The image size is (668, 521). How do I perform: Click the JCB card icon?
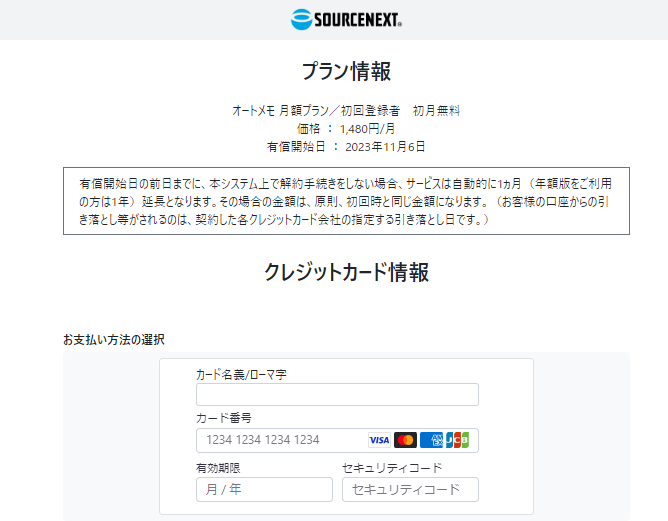(457, 440)
